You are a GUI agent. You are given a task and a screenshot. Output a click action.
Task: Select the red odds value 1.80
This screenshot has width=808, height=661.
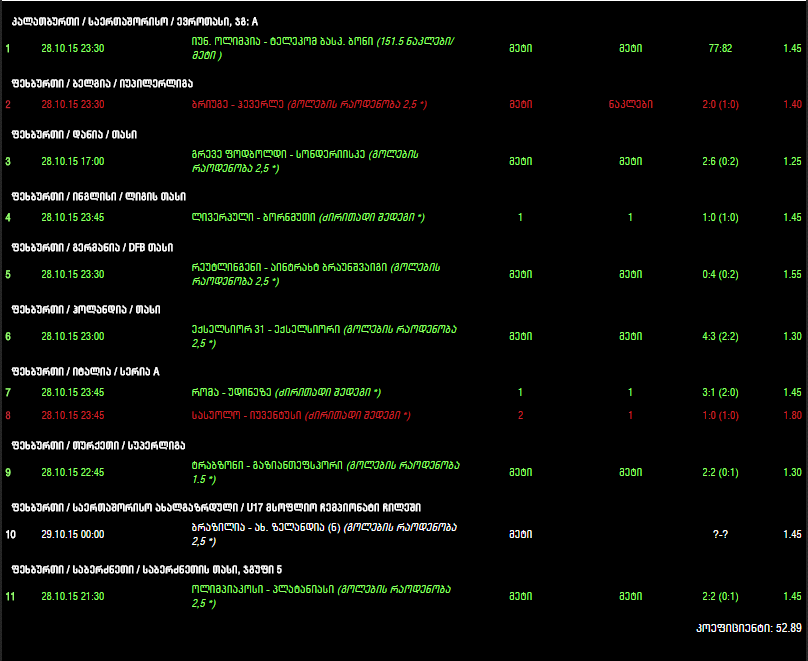792,415
